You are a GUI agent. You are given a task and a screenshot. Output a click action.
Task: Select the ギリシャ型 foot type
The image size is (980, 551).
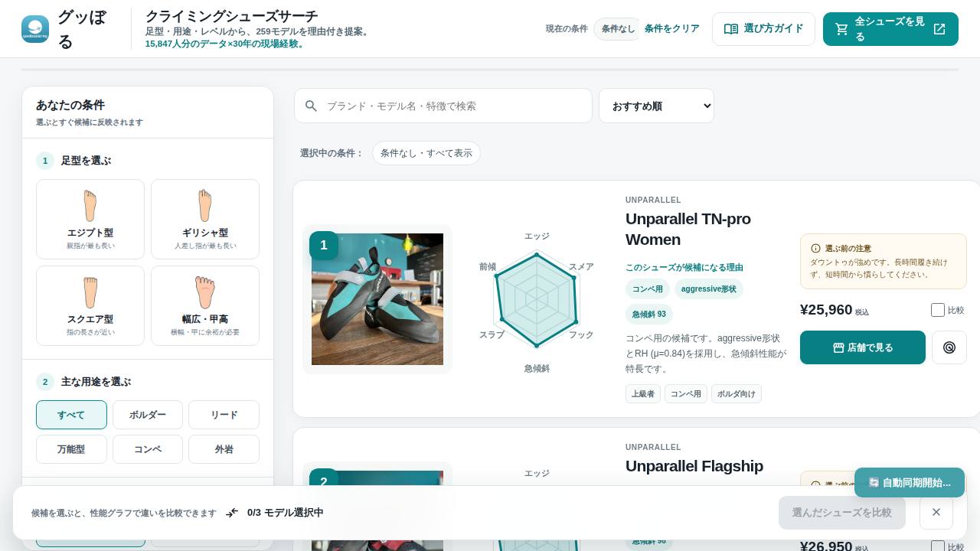point(205,220)
